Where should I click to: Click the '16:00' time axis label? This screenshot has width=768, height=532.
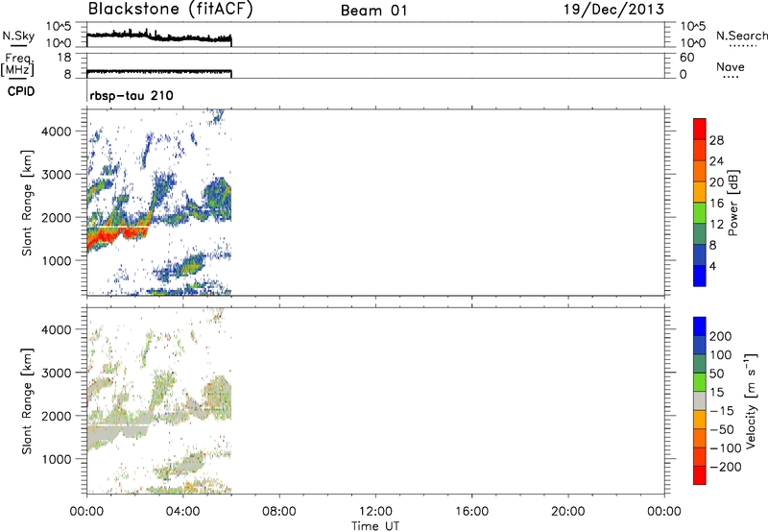(x=471, y=512)
